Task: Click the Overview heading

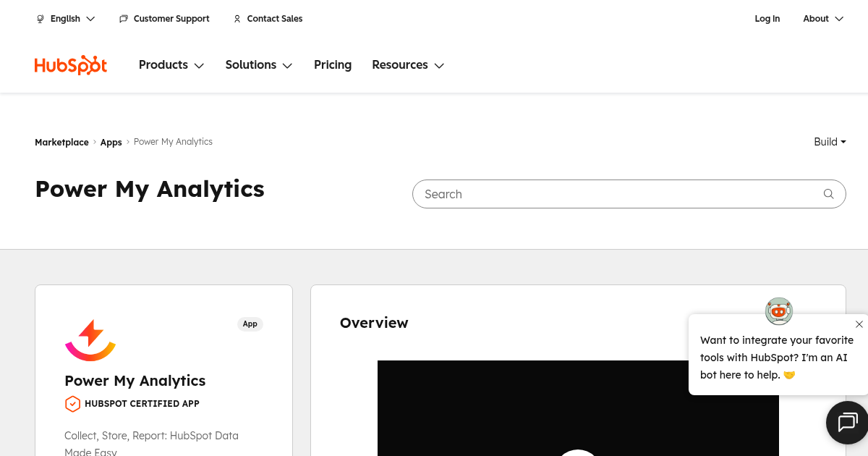Action: [374, 323]
